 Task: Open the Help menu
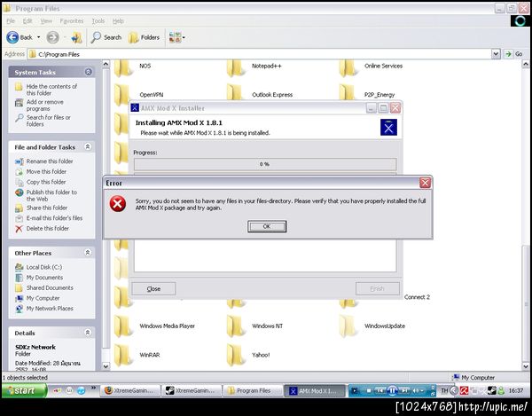118,21
